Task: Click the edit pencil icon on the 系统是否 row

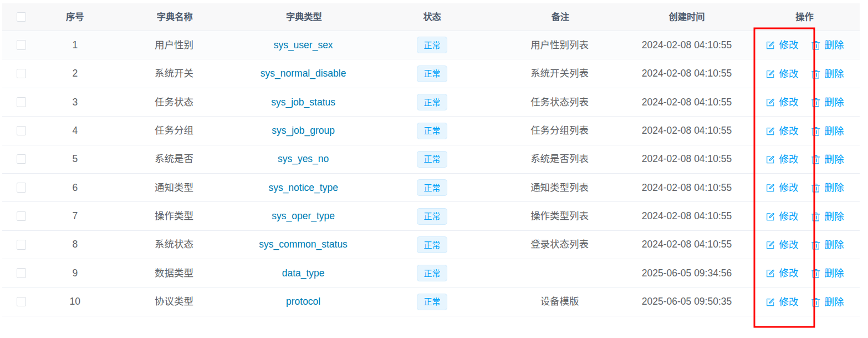Action: point(770,159)
